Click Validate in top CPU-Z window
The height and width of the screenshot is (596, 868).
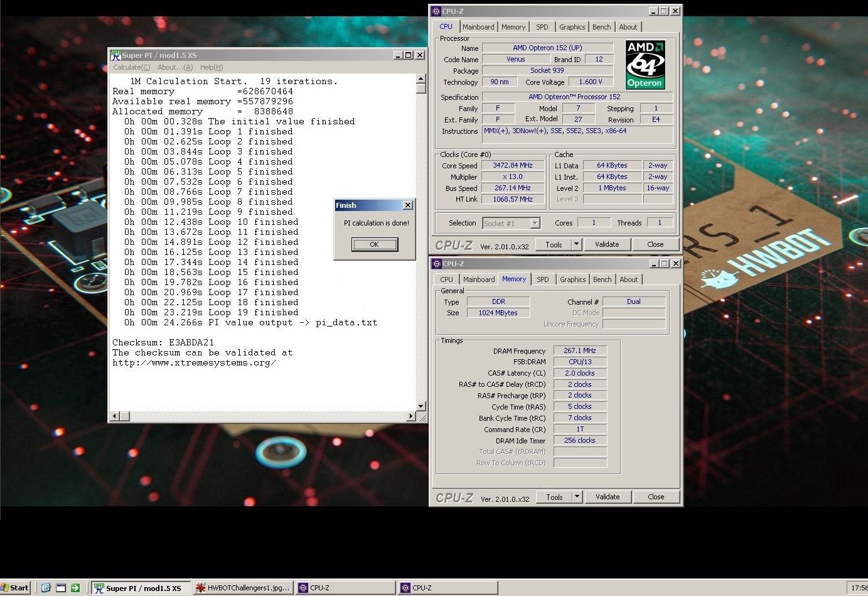pyautogui.click(x=607, y=244)
